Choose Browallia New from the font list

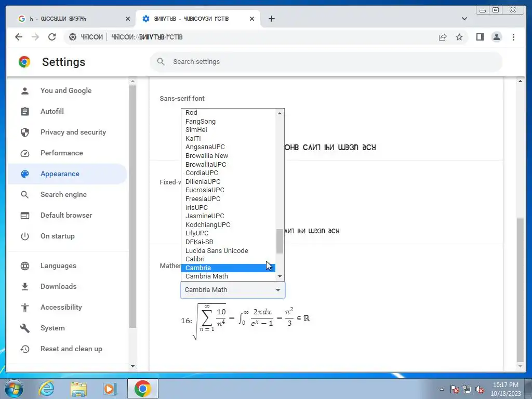(x=229, y=156)
